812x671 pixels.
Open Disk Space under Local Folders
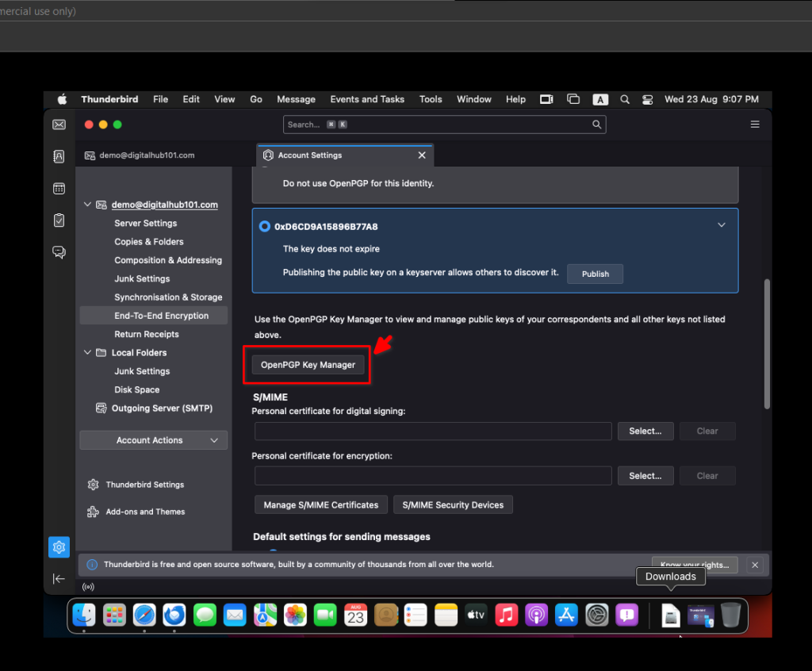click(136, 389)
